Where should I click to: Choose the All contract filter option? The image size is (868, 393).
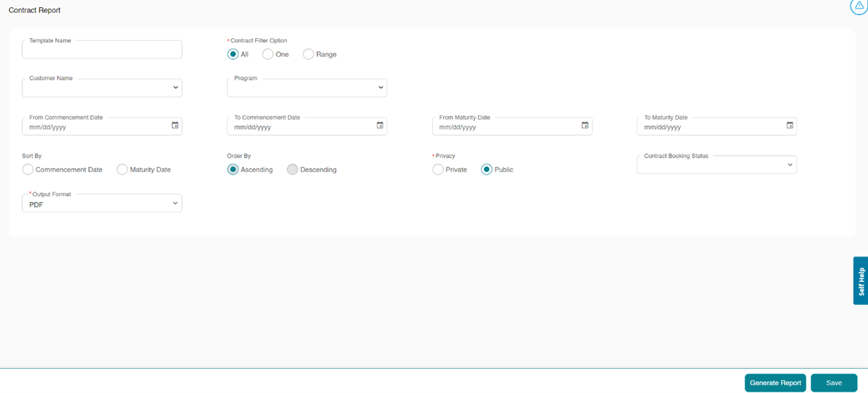click(233, 55)
